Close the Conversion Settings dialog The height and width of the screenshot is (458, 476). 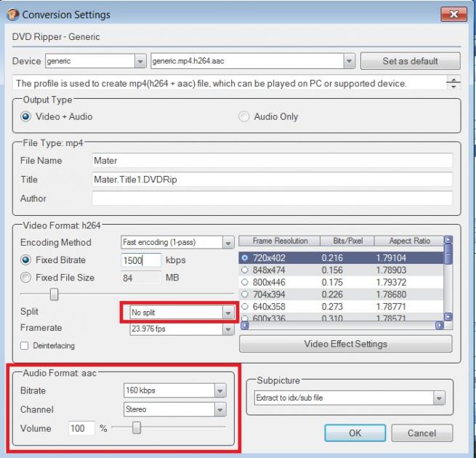[x=453, y=15]
